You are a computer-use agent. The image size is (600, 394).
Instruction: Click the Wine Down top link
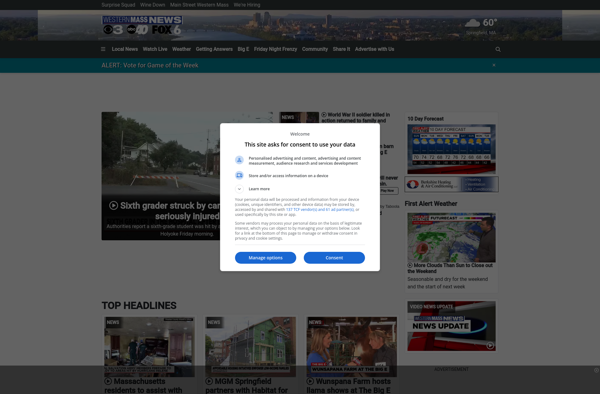click(153, 5)
